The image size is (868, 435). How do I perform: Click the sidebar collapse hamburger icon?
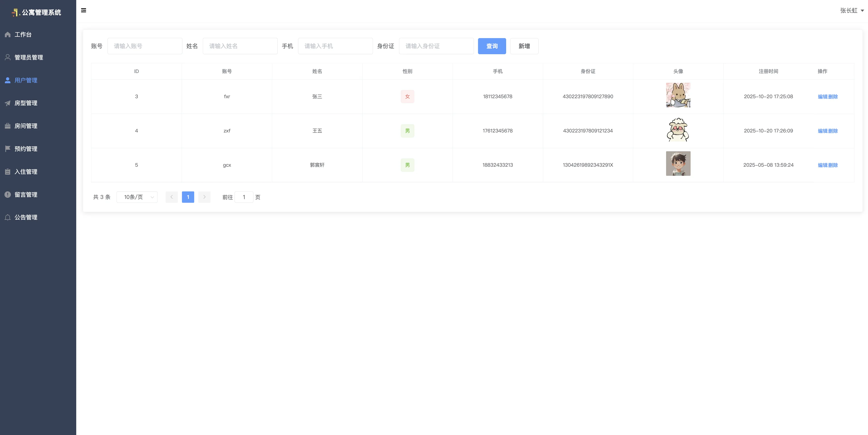pyautogui.click(x=83, y=10)
